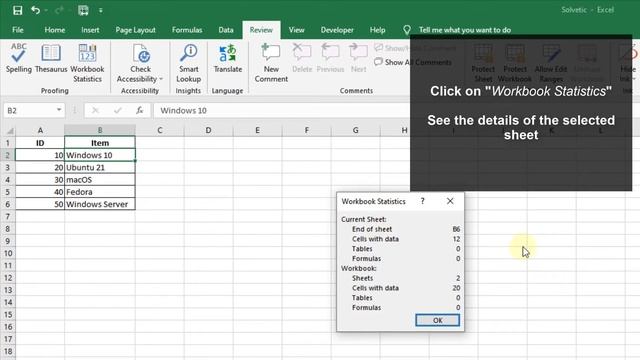640x360 pixels.
Task: Go to the Next comment
Action: tap(358, 58)
